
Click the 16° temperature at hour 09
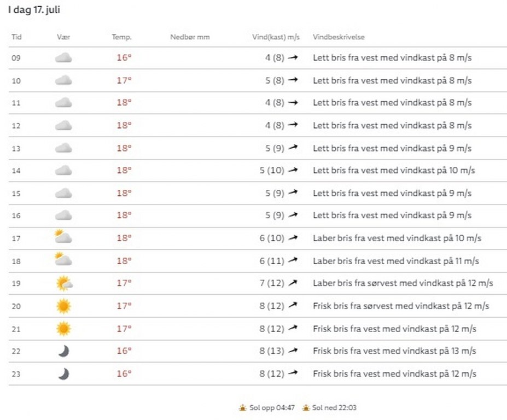(124, 58)
